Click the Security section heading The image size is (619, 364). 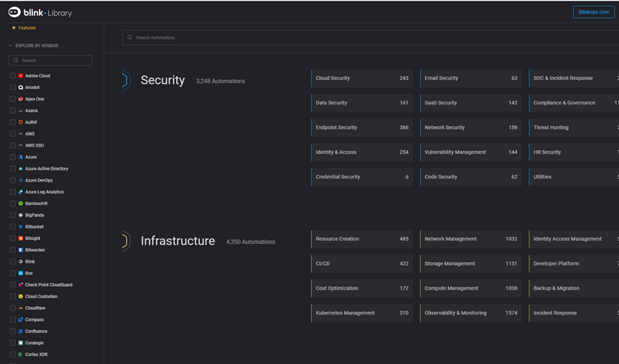pyautogui.click(x=162, y=80)
